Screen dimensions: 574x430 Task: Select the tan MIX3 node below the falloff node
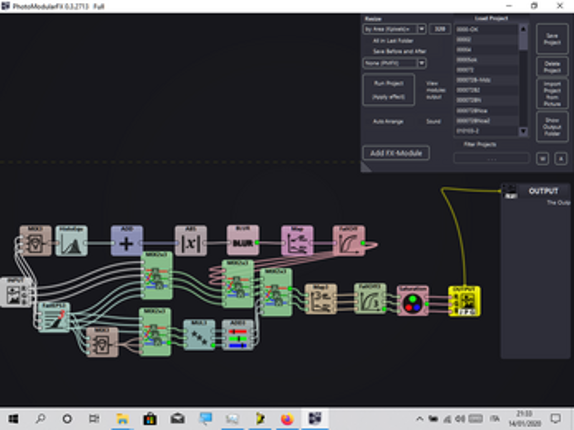pos(102,342)
